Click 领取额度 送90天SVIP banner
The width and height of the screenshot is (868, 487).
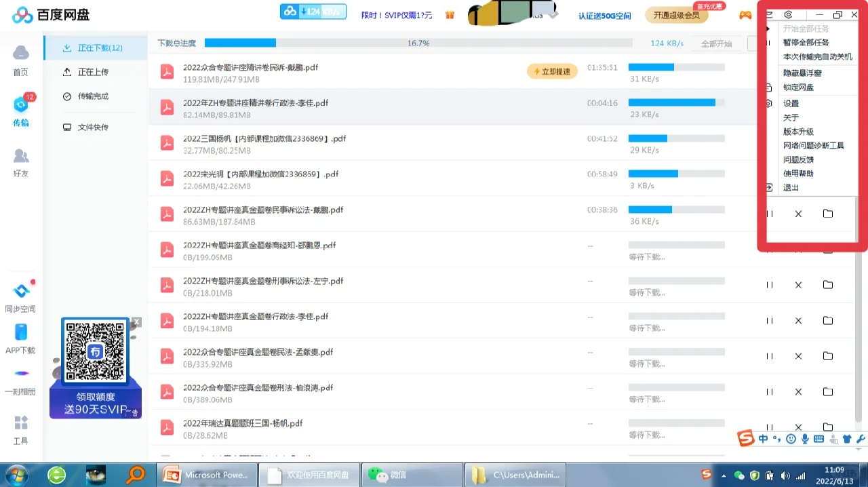coord(96,403)
